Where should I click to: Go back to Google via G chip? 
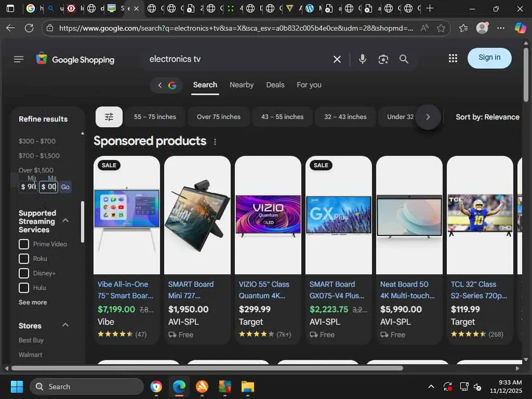pyautogui.click(x=166, y=85)
